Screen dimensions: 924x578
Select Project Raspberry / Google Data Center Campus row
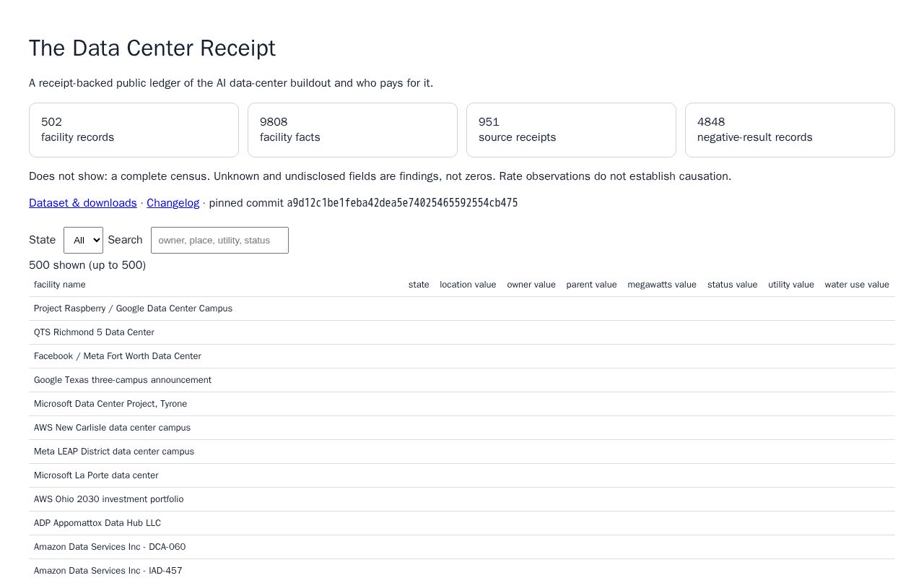pos(462,309)
